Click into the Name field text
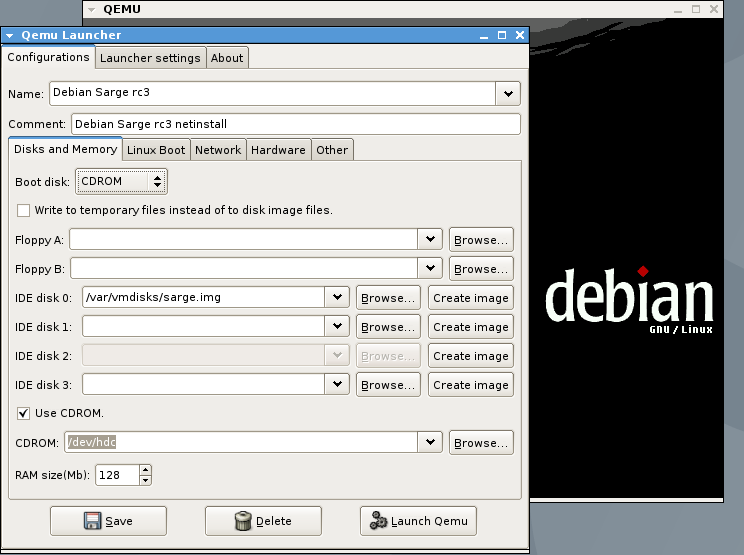This screenshot has height=555, width=744. (x=273, y=93)
